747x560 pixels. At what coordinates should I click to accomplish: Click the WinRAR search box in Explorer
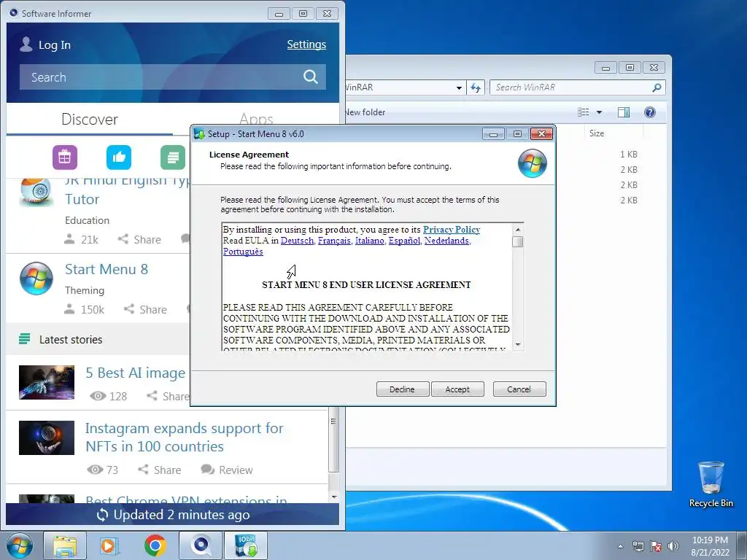pos(577,87)
